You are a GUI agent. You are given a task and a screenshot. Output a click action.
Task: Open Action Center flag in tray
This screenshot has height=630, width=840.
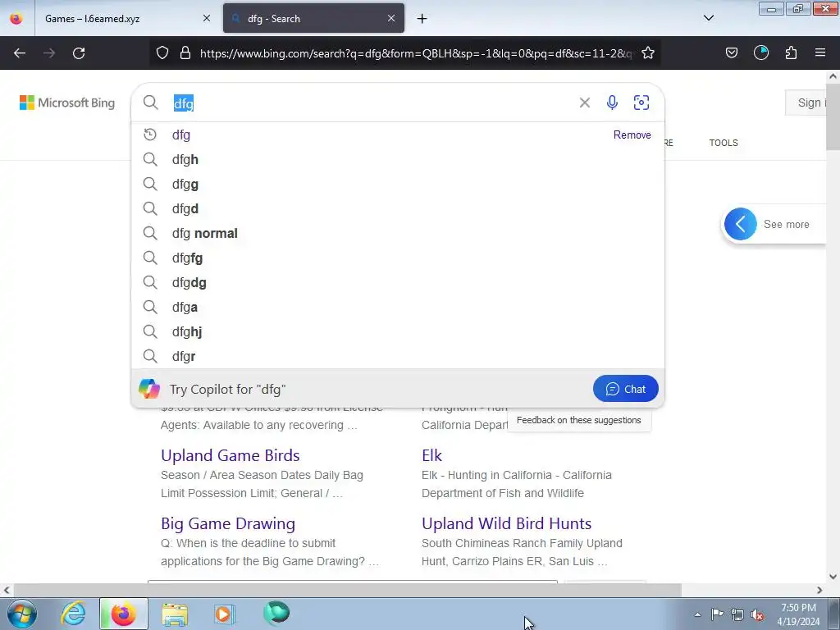pyautogui.click(x=717, y=614)
